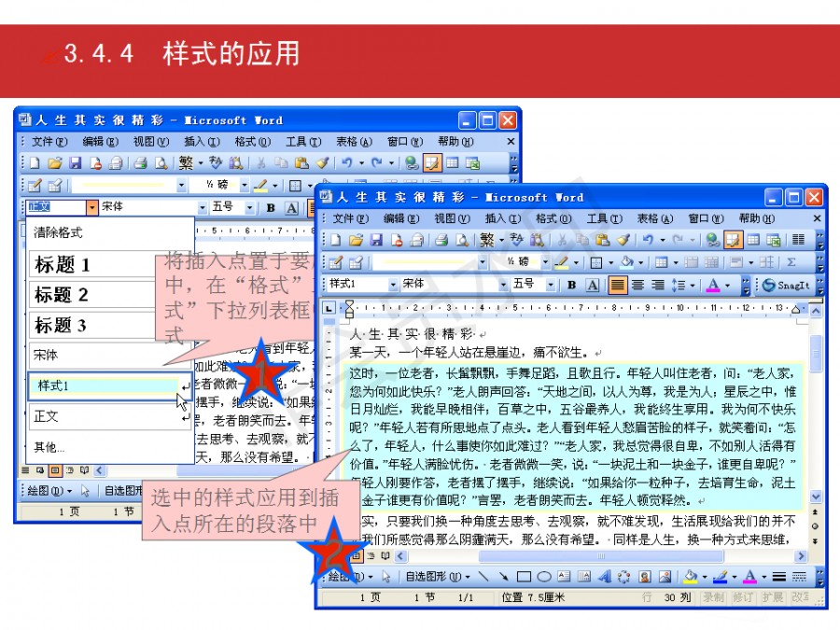Open the 格式 menu in front window
This screenshot has width=840, height=630.
tap(553, 218)
